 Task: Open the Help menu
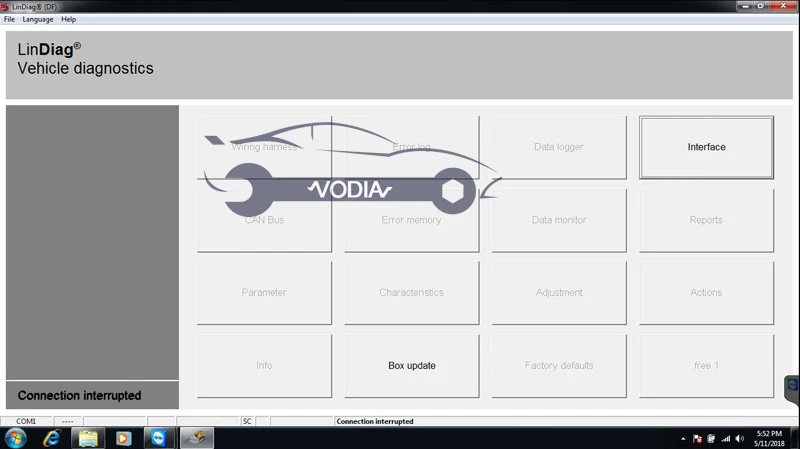point(68,19)
